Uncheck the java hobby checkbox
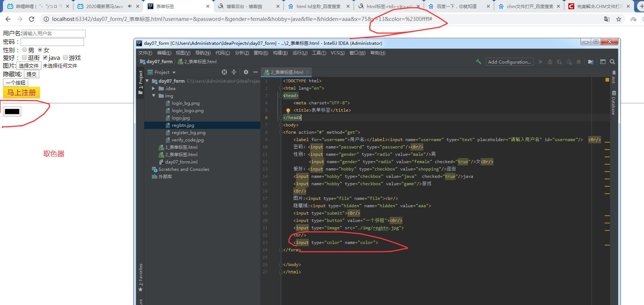The width and height of the screenshot is (644, 305). pyautogui.click(x=45, y=57)
